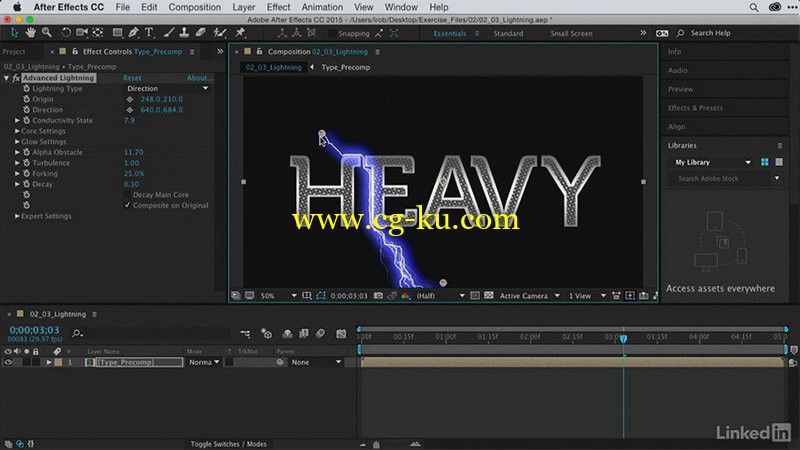Select the Pan Behind anchor tool
This screenshot has height=450, width=800.
pyautogui.click(x=97, y=33)
